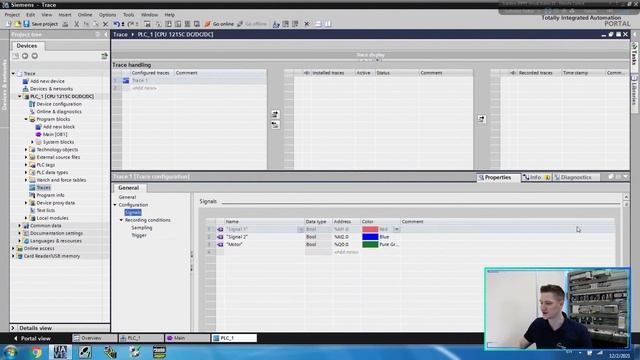The height and width of the screenshot is (360, 640).
Task: Click the Split editor horizontally icon
Action: (318, 24)
